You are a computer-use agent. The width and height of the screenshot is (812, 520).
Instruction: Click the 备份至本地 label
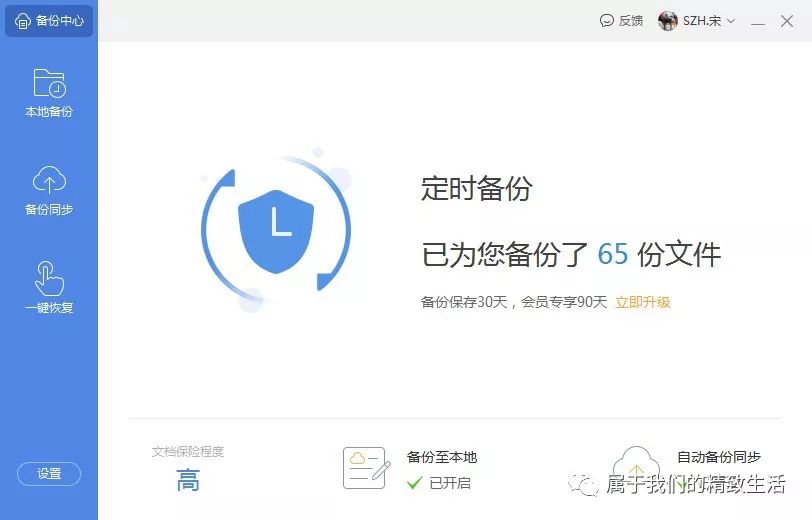pyautogui.click(x=442, y=457)
